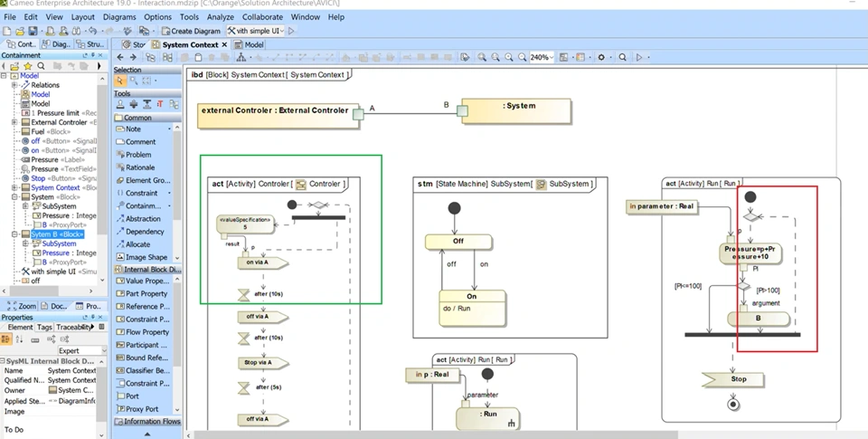Open the Zoom panel tab
868x439 pixels.
coord(22,306)
